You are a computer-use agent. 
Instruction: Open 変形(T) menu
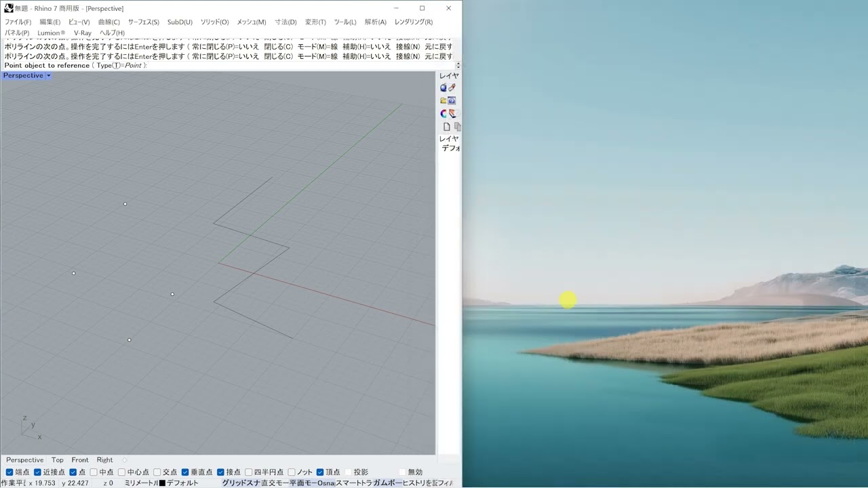pos(315,22)
